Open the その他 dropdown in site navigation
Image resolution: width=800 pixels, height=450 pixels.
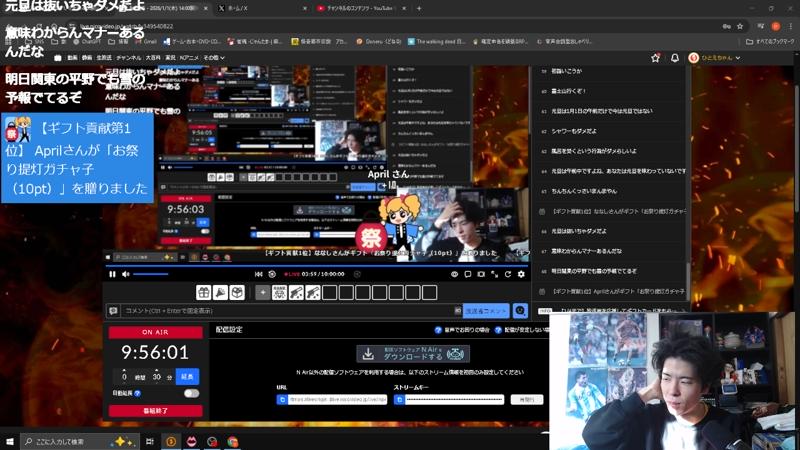(x=211, y=58)
